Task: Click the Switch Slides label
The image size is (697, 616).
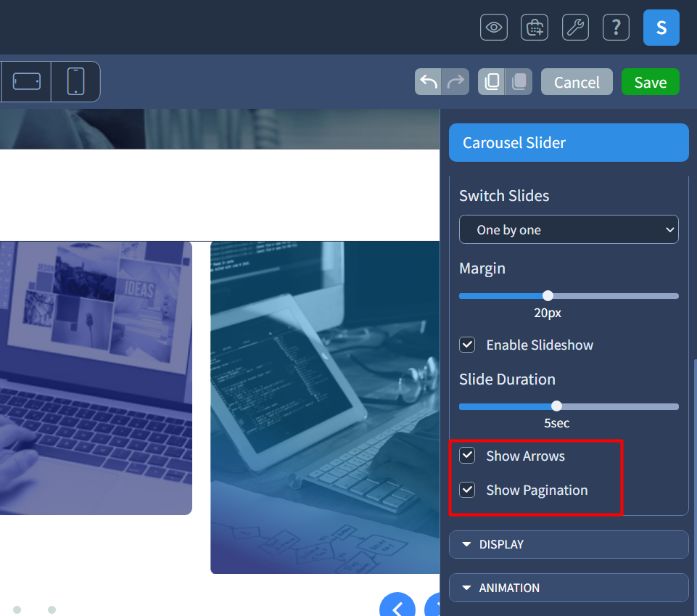Action: (x=504, y=196)
